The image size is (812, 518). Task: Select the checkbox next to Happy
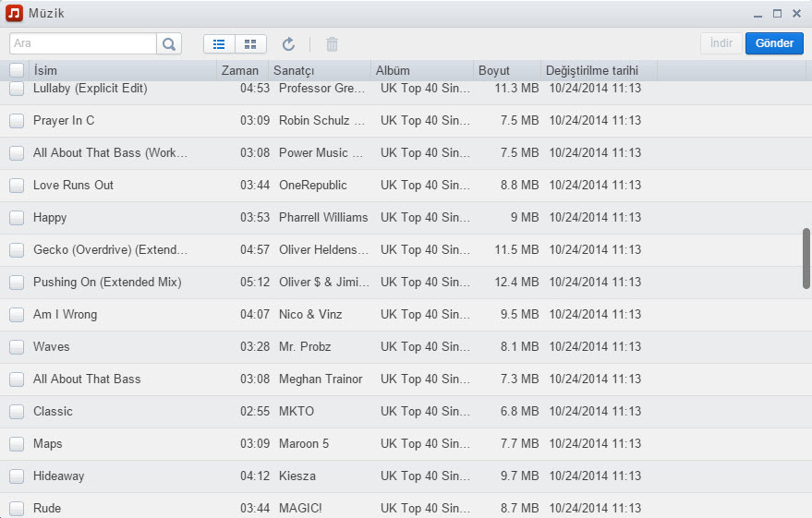[x=17, y=218]
